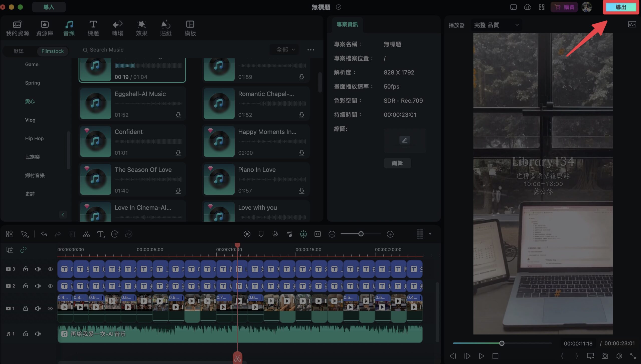The height and width of the screenshot is (364, 641).
Task: Mute audio track 1 speaker icon
Action: pyautogui.click(x=38, y=334)
